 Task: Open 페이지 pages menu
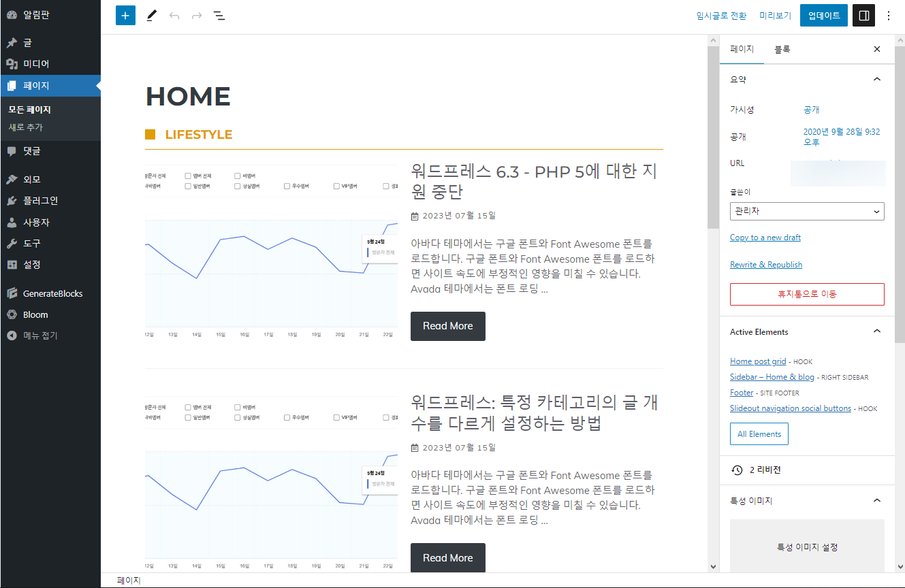[x=50, y=86]
